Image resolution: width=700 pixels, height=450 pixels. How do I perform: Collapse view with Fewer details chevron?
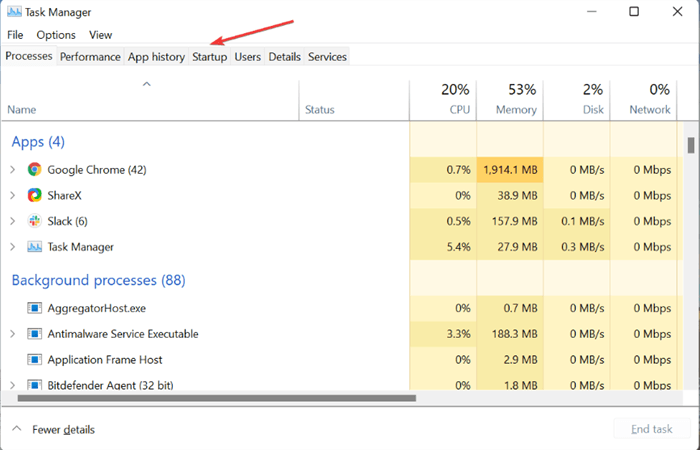coord(17,429)
